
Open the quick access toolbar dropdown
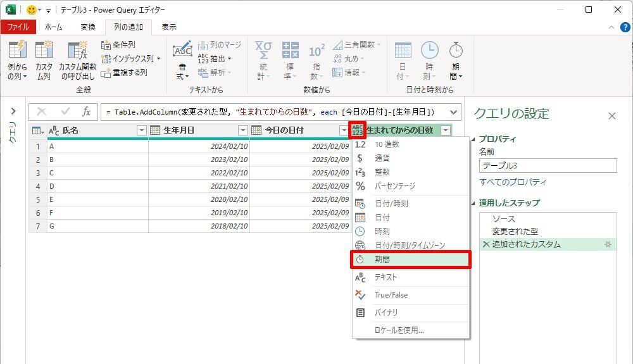pyautogui.click(x=48, y=11)
